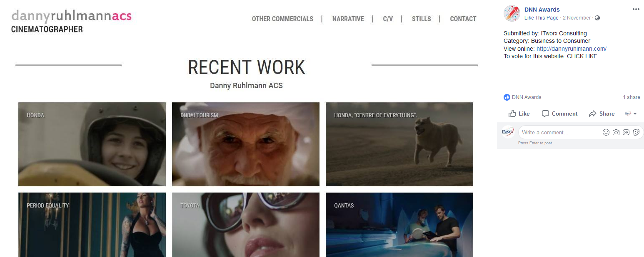The height and width of the screenshot is (257, 644).
Task: Follow the dannyruhlmann.com link
Action: 572,49
